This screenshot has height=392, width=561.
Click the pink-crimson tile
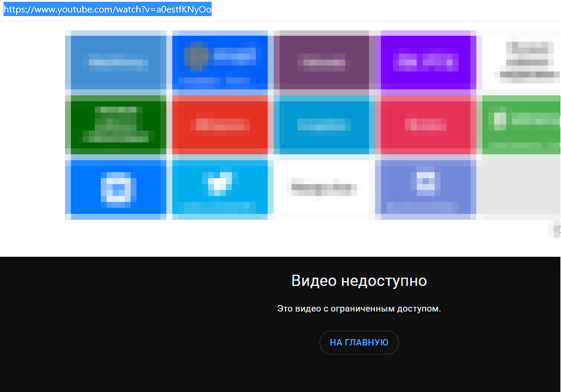426,124
